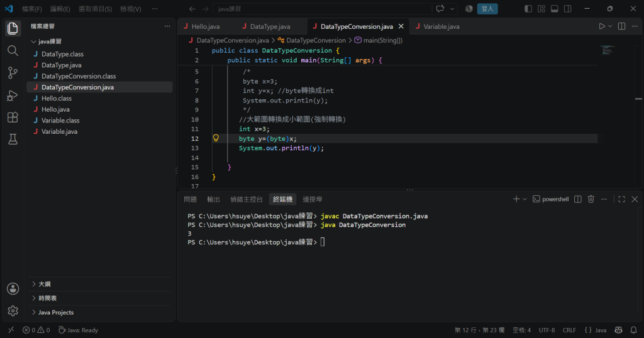Open Explorer views ellipsis menu
The width and height of the screenshot is (644, 338).
click(x=167, y=26)
